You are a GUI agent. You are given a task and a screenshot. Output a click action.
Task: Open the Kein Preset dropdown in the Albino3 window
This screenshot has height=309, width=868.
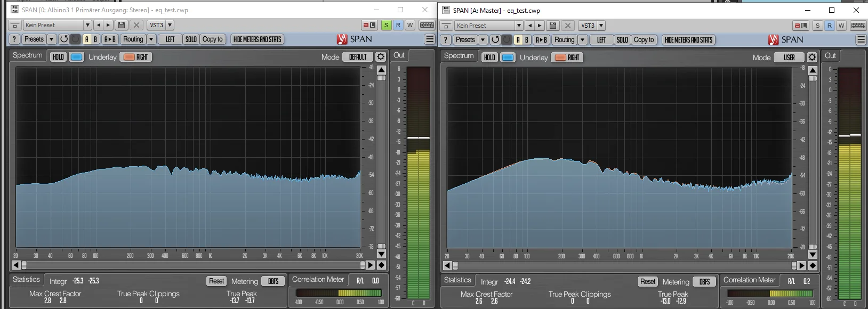click(x=57, y=25)
